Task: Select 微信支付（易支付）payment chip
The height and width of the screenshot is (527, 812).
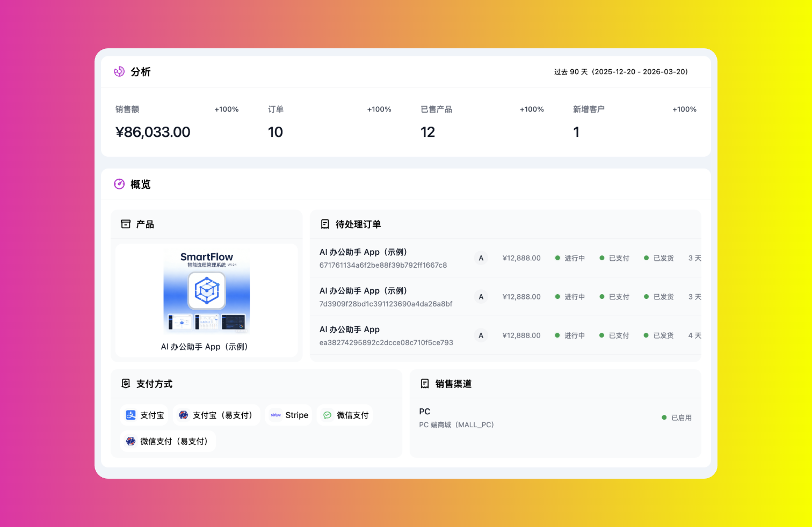Action: click(168, 441)
